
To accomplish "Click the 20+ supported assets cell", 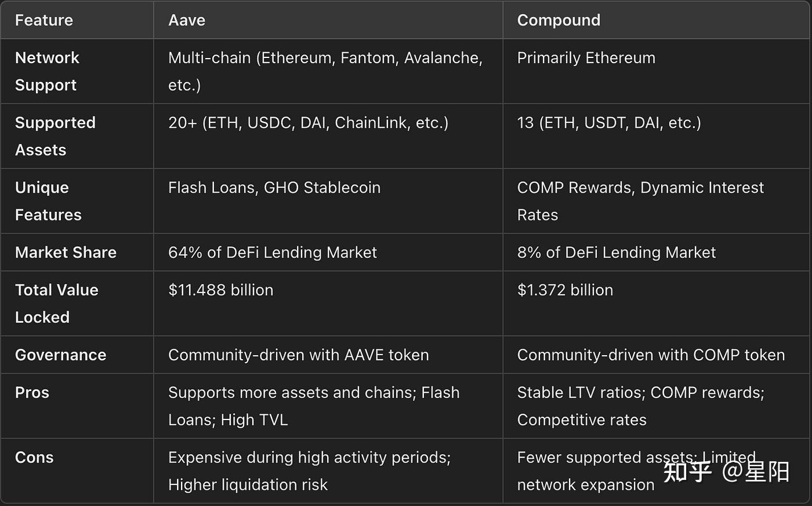I will coord(308,123).
